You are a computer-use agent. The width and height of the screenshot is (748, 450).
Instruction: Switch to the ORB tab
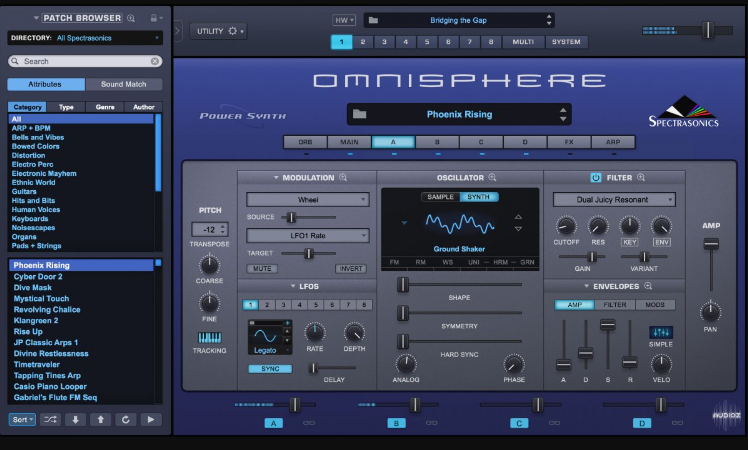(x=305, y=142)
